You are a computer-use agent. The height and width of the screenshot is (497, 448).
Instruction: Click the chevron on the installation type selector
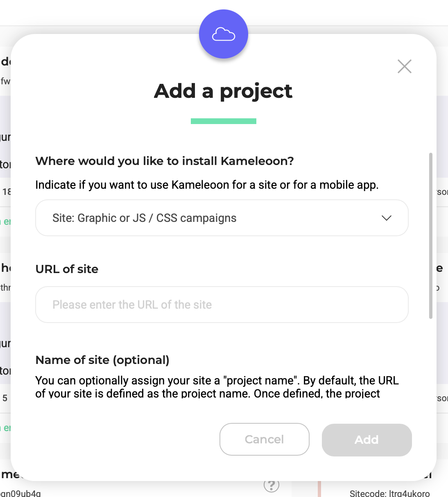coord(386,218)
